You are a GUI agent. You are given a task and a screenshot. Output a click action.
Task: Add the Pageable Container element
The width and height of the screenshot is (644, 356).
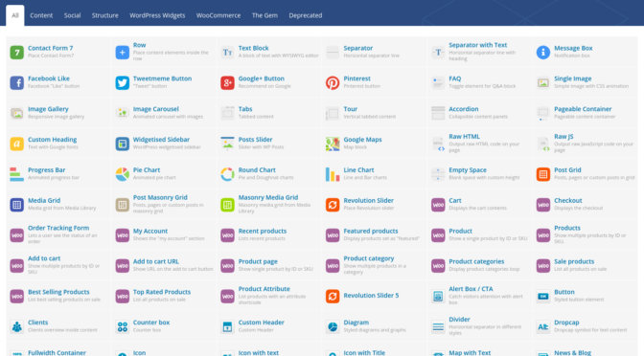pos(584,113)
